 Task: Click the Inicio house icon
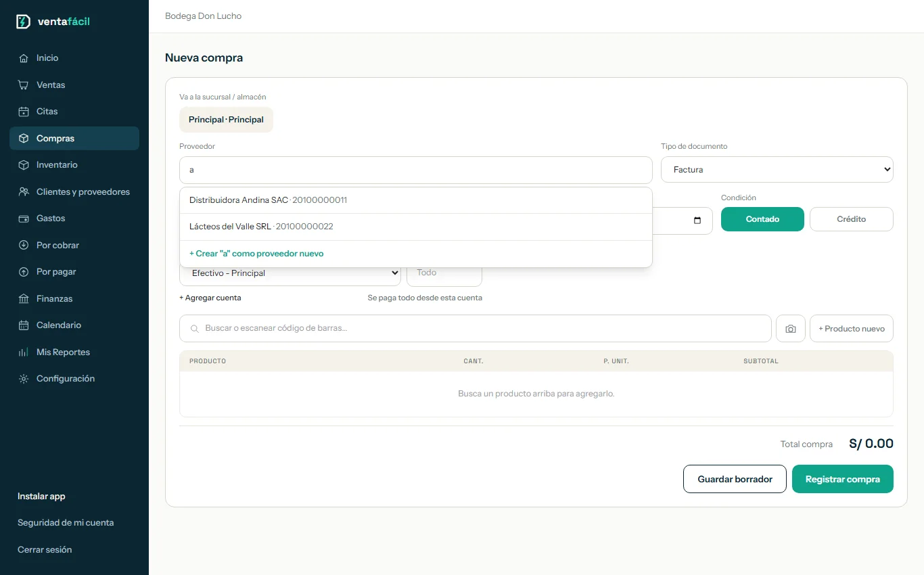24,58
